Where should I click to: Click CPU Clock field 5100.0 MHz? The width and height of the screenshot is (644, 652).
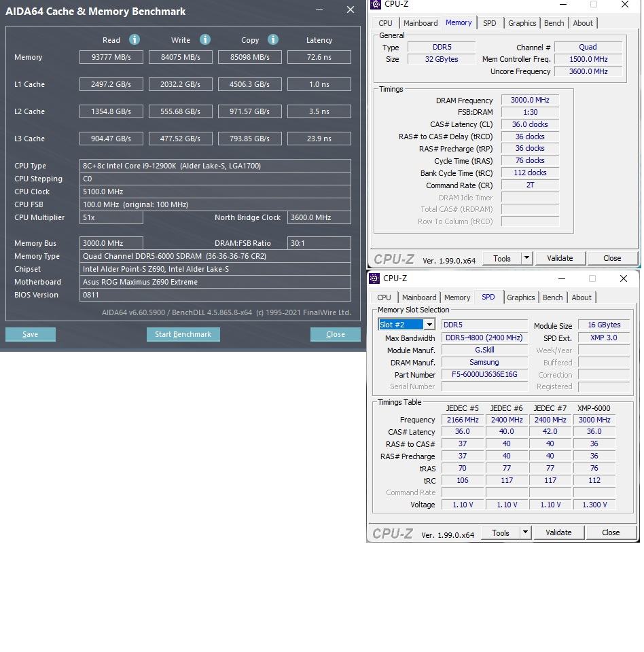point(215,192)
